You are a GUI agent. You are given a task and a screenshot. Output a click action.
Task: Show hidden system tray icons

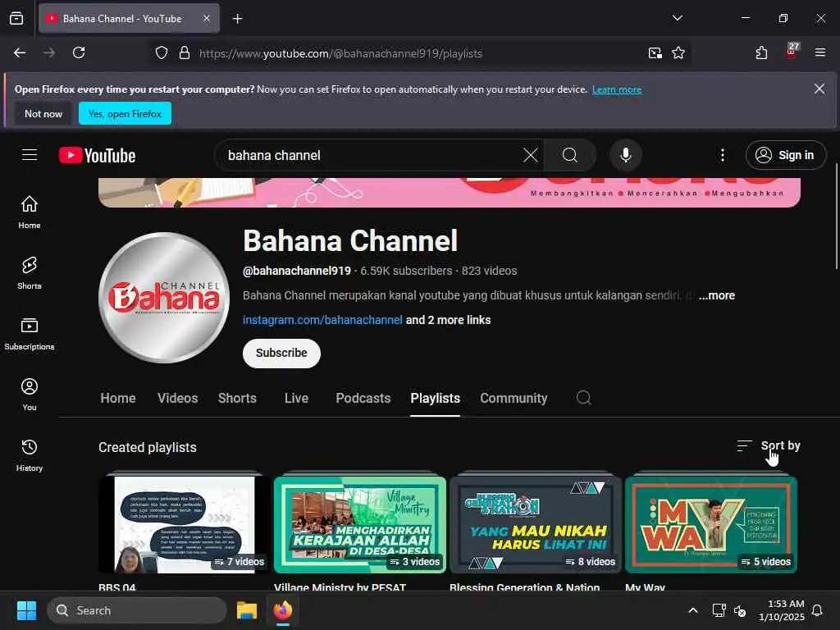(692, 610)
